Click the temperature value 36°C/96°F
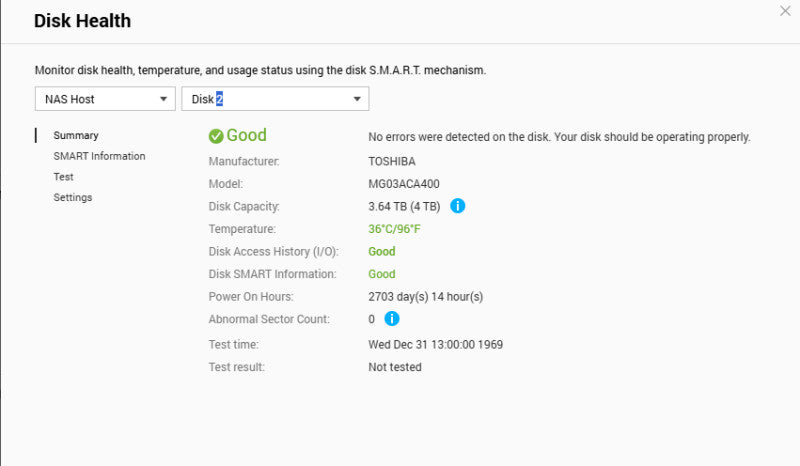 394,229
